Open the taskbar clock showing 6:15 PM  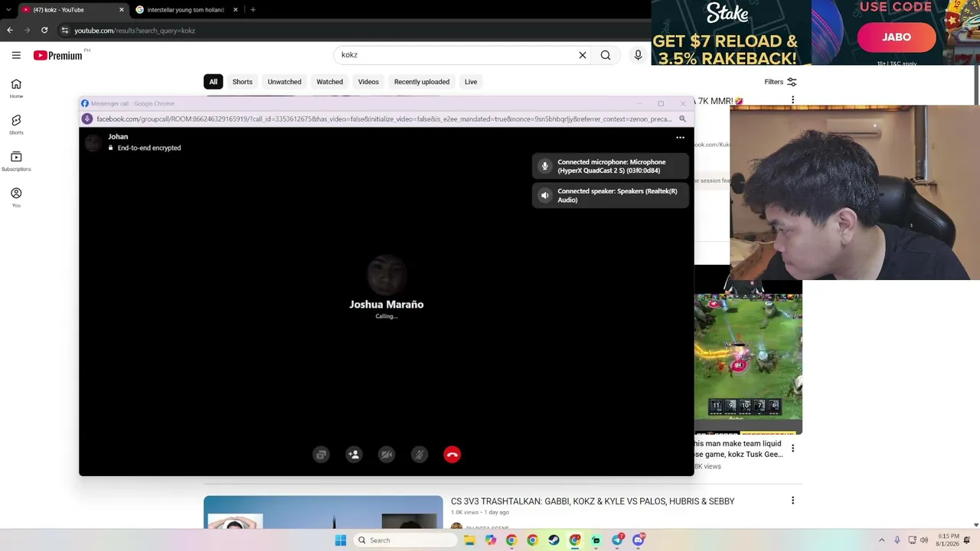(947, 540)
